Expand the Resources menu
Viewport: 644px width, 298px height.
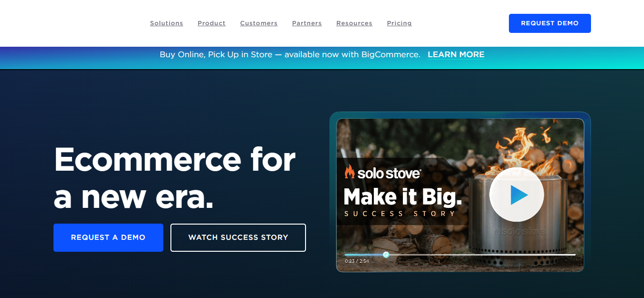coord(354,23)
